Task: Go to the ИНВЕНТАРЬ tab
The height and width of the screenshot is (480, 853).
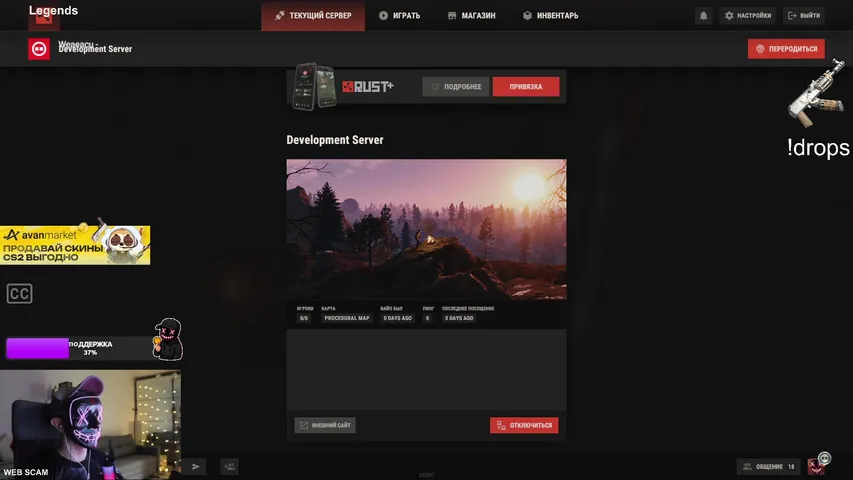Action: pos(551,15)
